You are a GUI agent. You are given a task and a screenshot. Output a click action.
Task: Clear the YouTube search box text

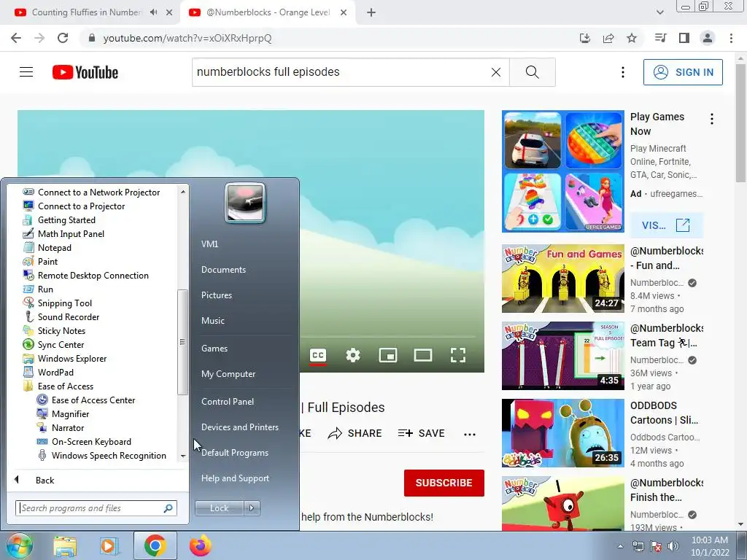[x=496, y=72]
